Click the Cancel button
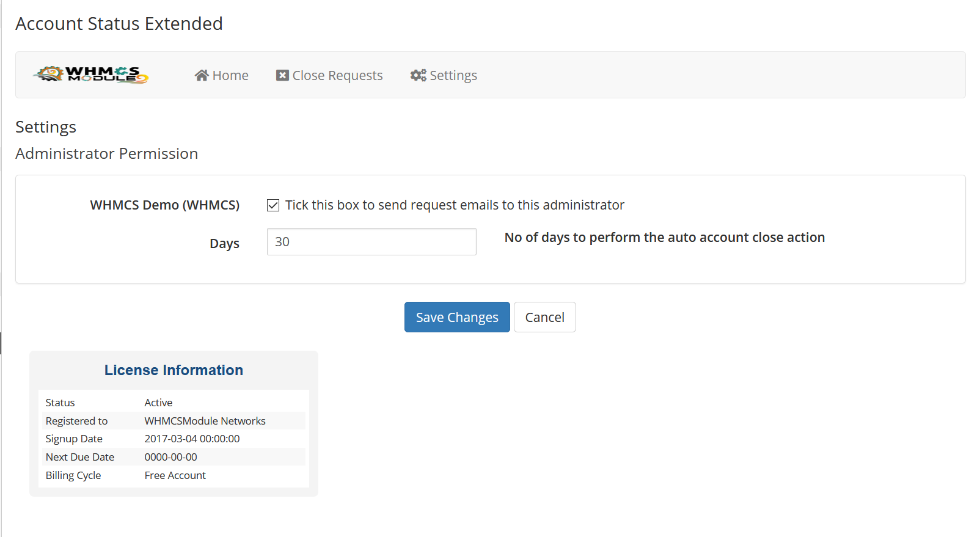This screenshot has height=537, width=980. point(545,317)
